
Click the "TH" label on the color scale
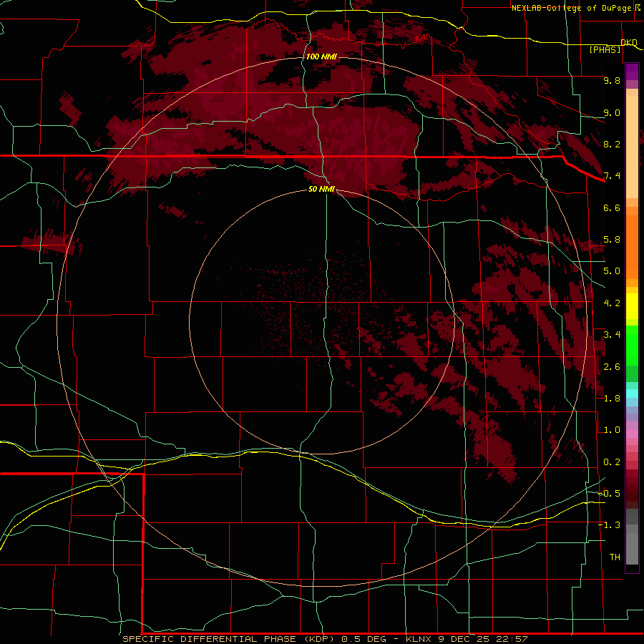coord(615,557)
